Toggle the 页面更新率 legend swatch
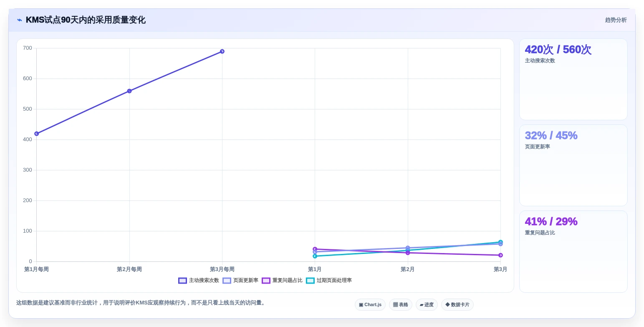Screen dimensions: 644x327 coord(227,281)
